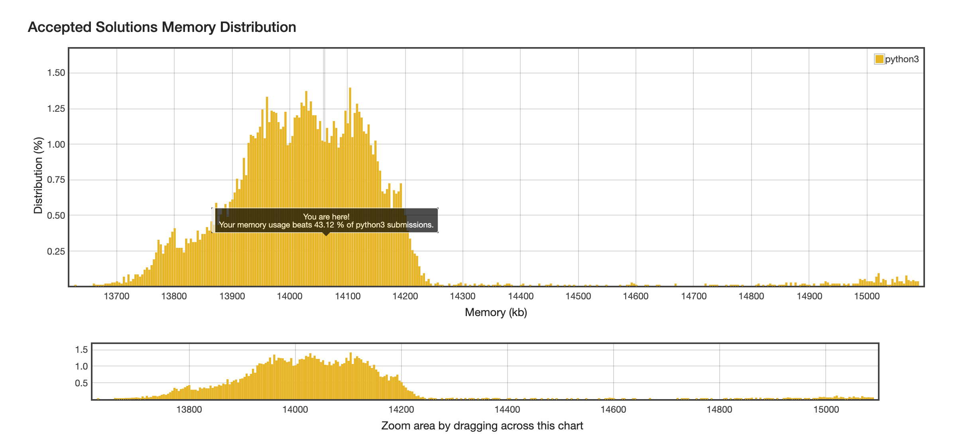Image resolution: width=980 pixels, height=443 pixels.
Task: Click the 14400 tick in the overview chart
Action: [x=507, y=409]
